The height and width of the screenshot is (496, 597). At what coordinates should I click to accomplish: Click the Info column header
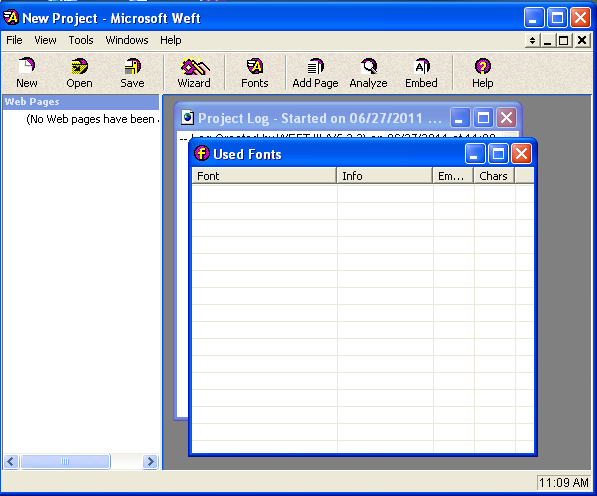tap(385, 176)
